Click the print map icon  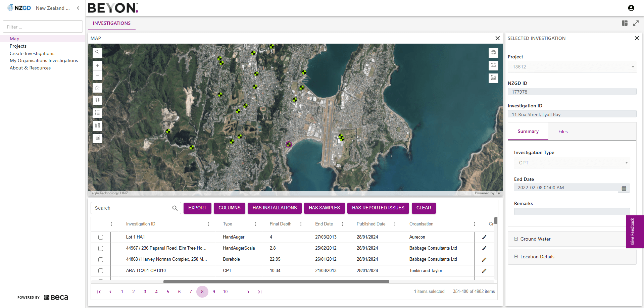coord(493,52)
